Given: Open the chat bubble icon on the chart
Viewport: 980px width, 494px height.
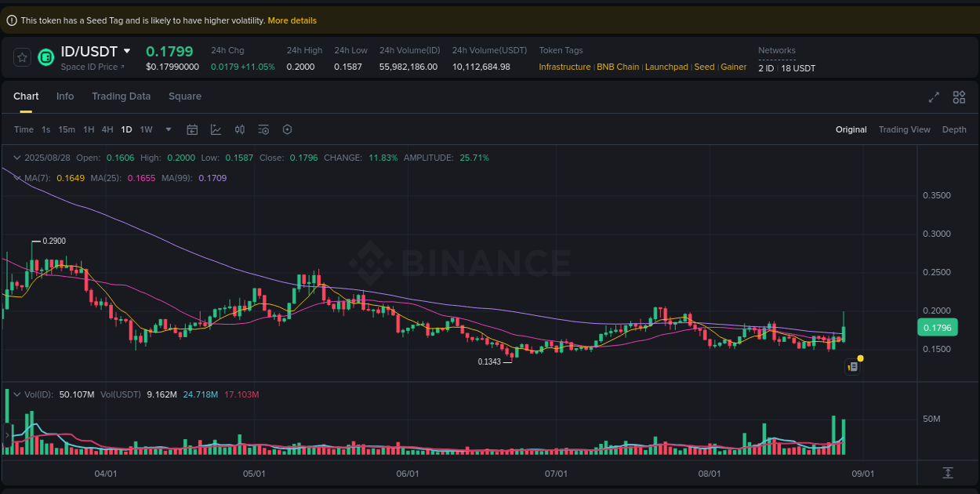Looking at the screenshot, I should pyautogui.click(x=852, y=366).
